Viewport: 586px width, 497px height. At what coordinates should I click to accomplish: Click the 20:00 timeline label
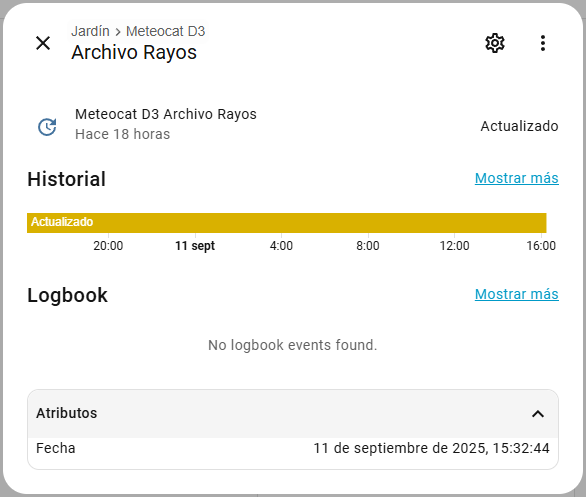[108, 246]
